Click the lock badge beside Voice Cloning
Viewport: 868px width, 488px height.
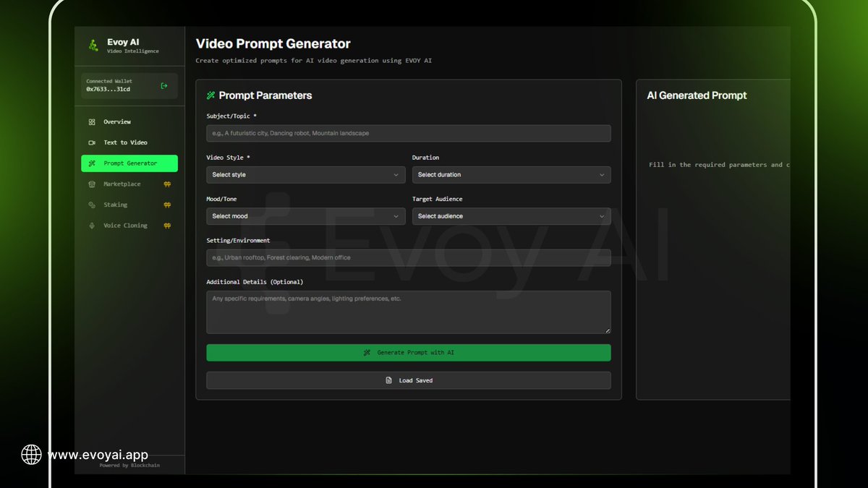167,226
